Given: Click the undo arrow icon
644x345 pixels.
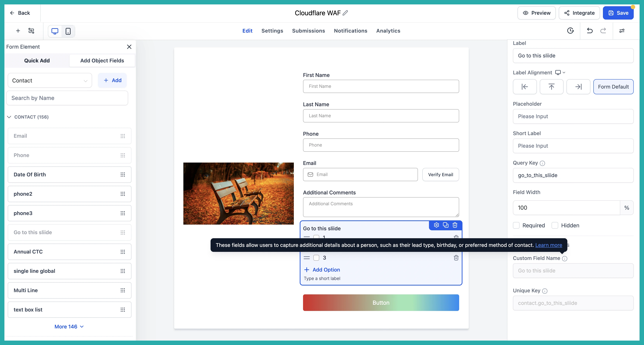Looking at the screenshot, I should click(x=590, y=31).
